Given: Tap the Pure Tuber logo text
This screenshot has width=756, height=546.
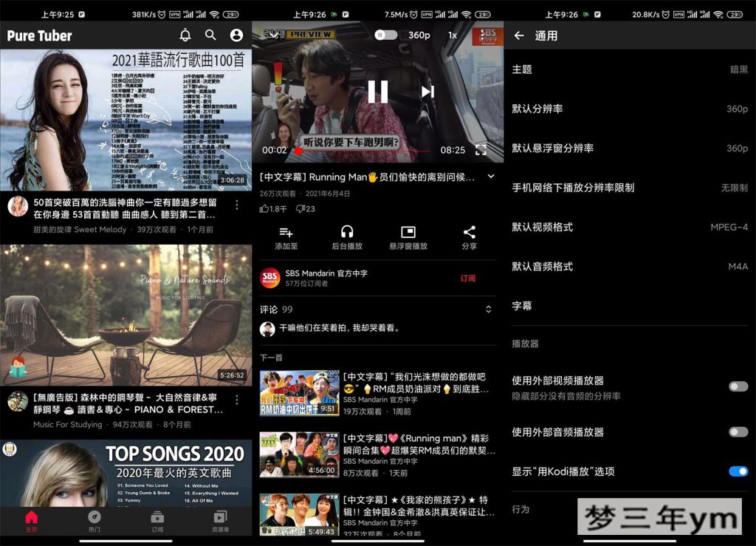Looking at the screenshot, I should point(39,35).
